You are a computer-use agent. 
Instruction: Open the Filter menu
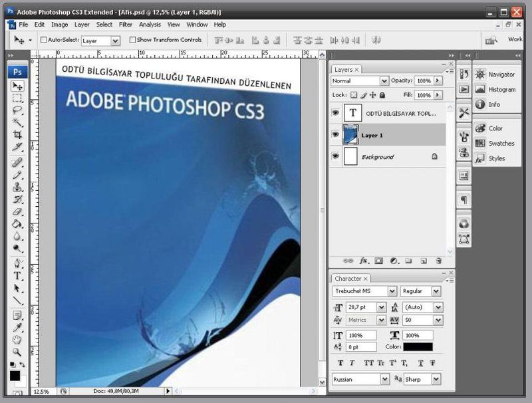click(126, 25)
